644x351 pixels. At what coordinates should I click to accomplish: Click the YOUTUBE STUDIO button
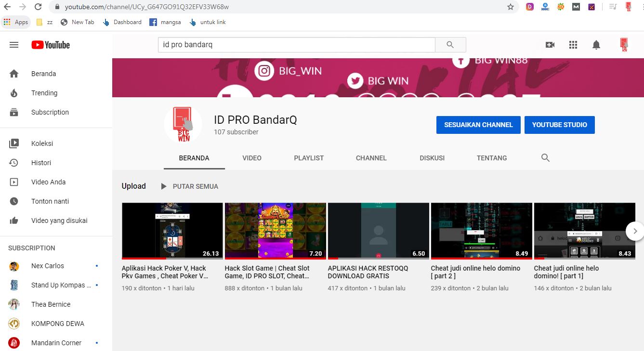click(x=560, y=125)
